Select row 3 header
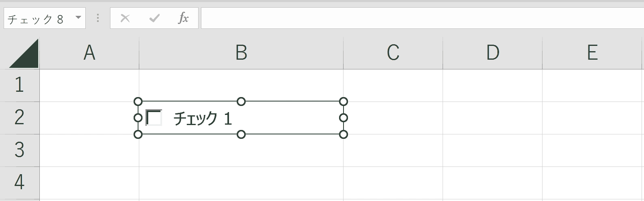The height and width of the screenshot is (201, 644). [x=19, y=150]
